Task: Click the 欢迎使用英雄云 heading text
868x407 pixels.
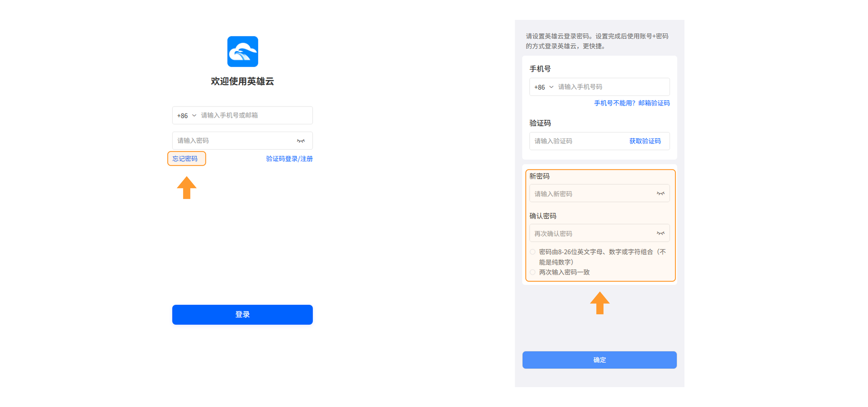Action: tap(242, 81)
